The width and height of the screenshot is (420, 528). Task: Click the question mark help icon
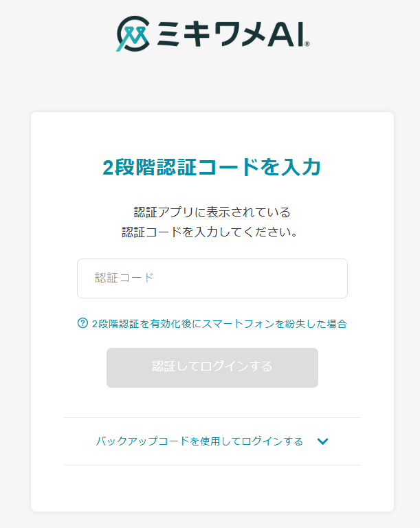pyautogui.click(x=83, y=323)
